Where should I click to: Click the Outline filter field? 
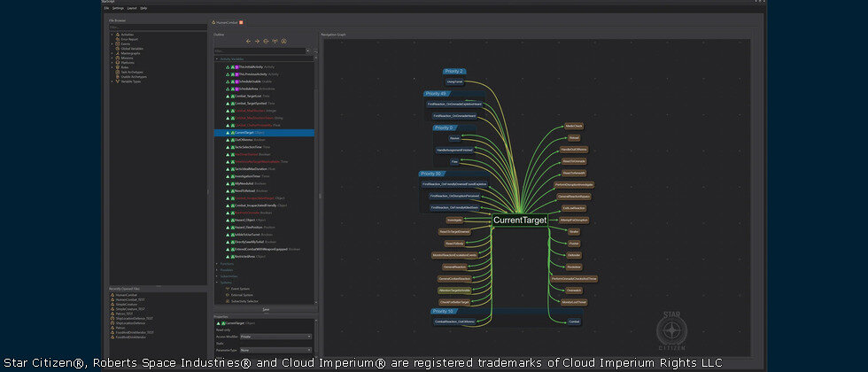tap(261, 51)
